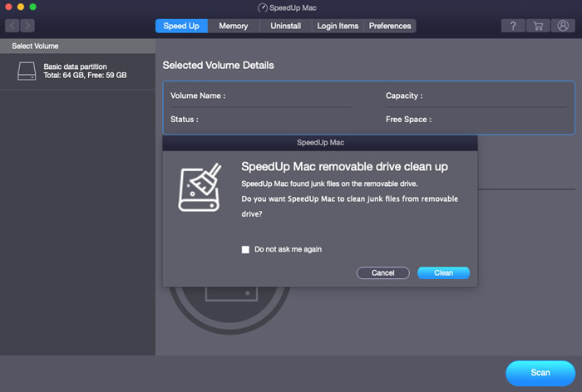Start scanning with the Scan button

540,373
